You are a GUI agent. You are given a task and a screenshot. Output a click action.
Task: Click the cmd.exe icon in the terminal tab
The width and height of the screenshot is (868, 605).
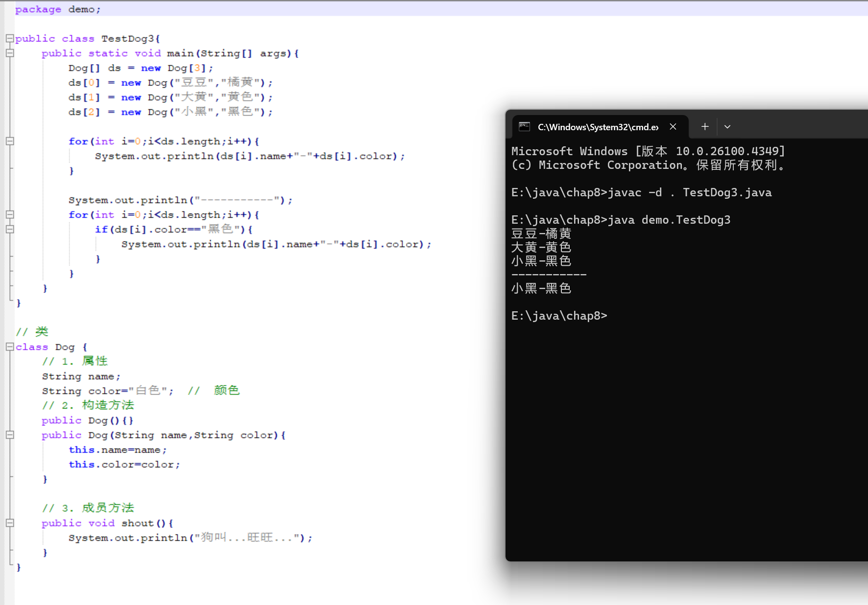tap(524, 127)
